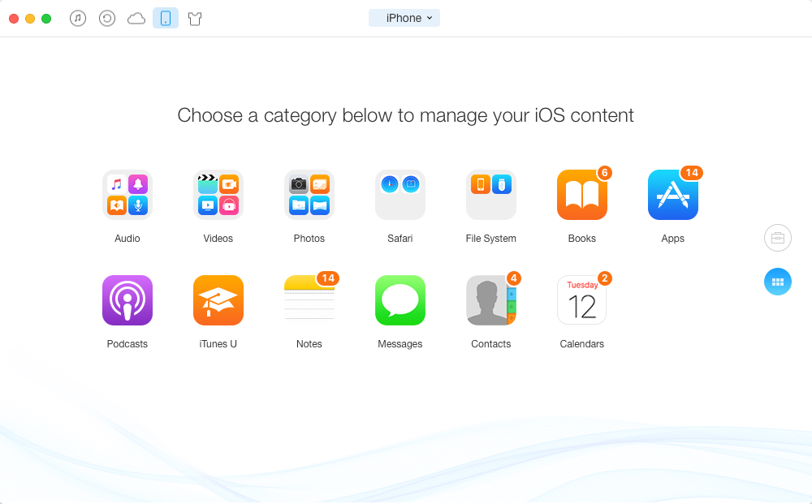812x504 pixels.
Task: Open the Notes category
Action: [x=309, y=300]
